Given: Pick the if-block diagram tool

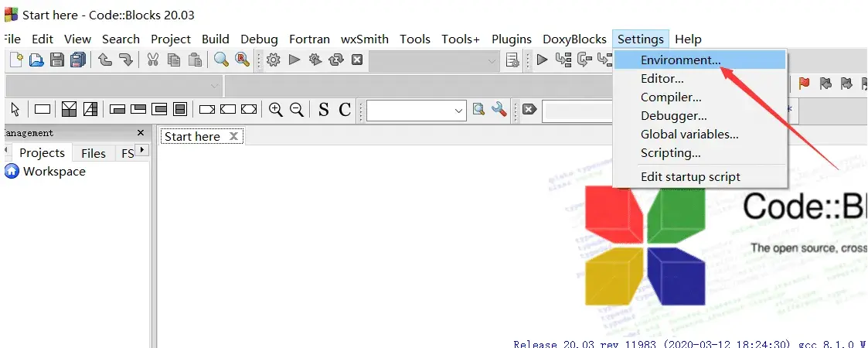Looking at the screenshot, I should click(70, 109).
